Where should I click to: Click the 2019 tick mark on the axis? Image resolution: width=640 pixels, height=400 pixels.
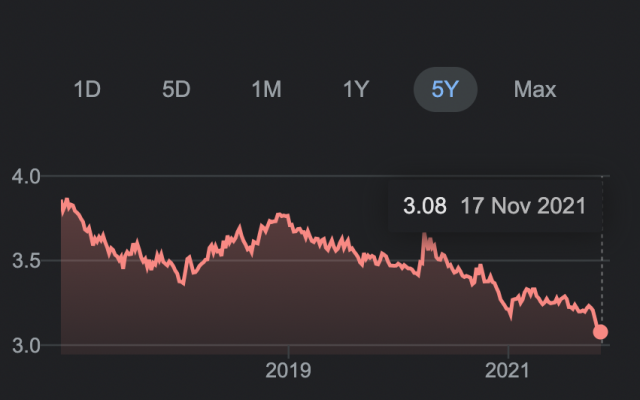tap(289, 351)
